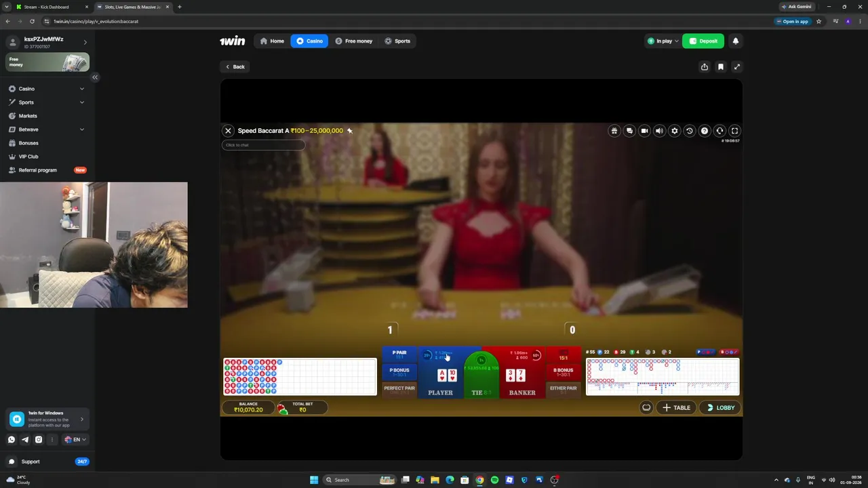
Task: Switch to the Stream - Kick Dashboard tab
Action: 52,7
